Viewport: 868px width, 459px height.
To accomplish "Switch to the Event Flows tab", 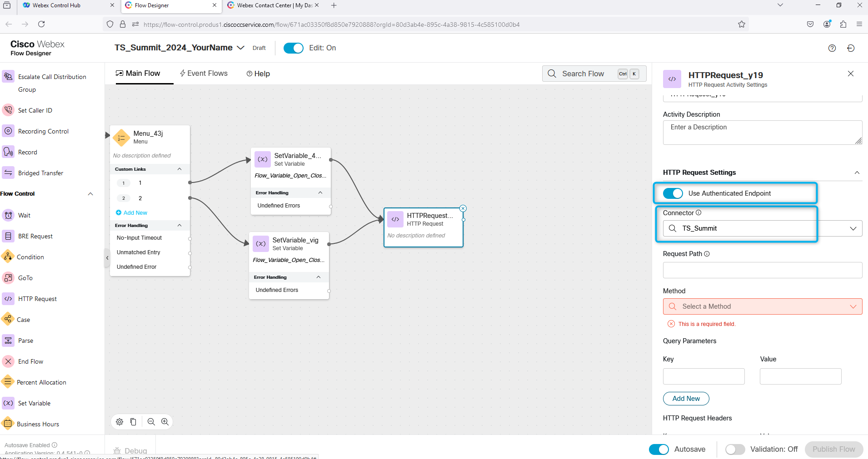I will click(x=204, y=74).
